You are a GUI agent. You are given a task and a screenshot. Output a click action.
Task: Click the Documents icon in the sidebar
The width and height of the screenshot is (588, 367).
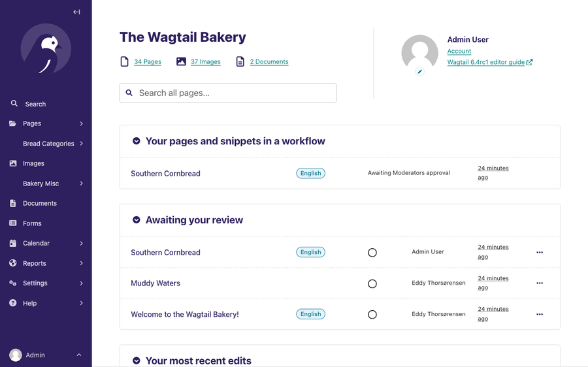[x=13, y=203]
